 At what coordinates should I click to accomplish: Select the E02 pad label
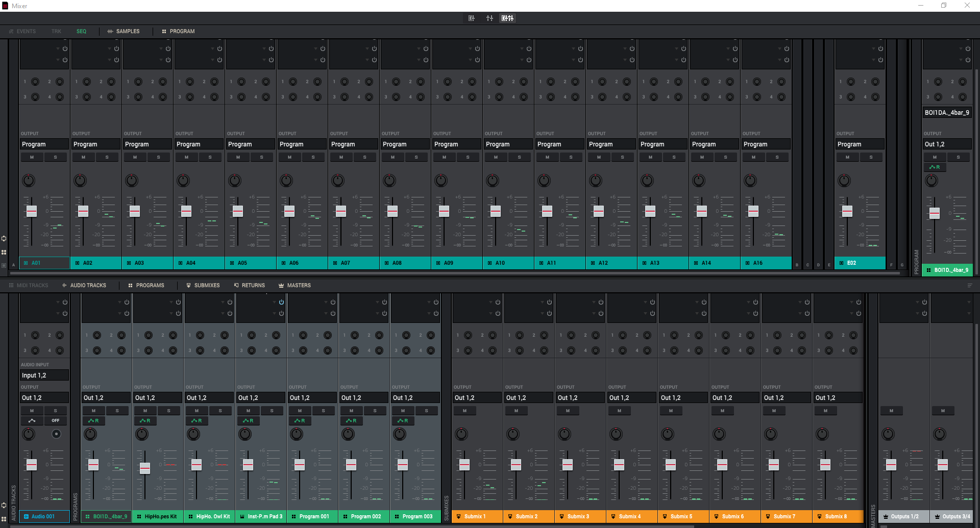point(860,263)
